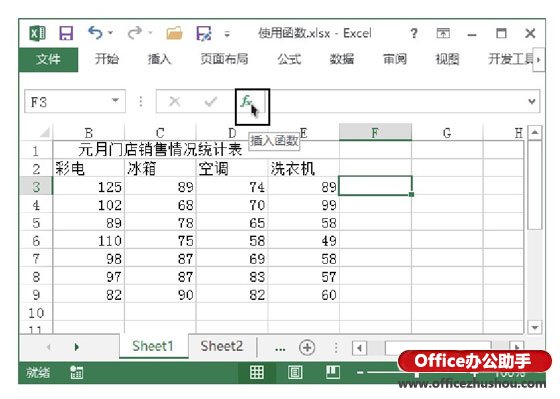Switch to Page Layout view icon
Screen dimensions: 560x399
coord(295,372)
